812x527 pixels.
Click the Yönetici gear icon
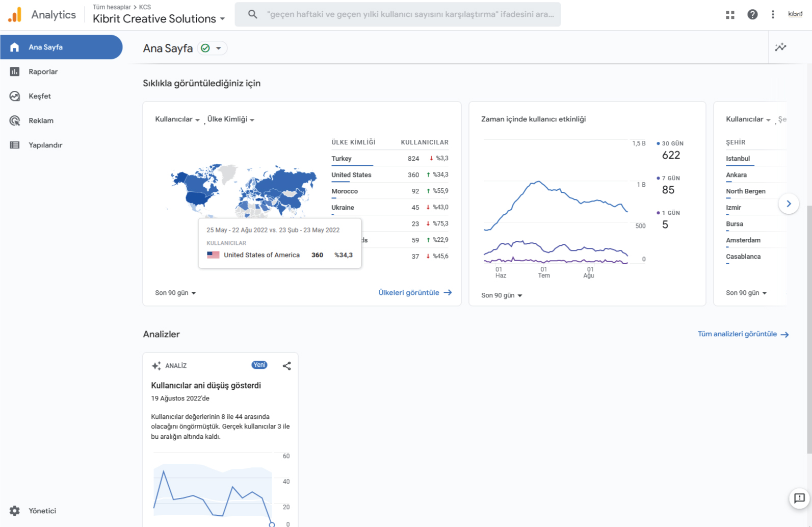click(14, 511)
